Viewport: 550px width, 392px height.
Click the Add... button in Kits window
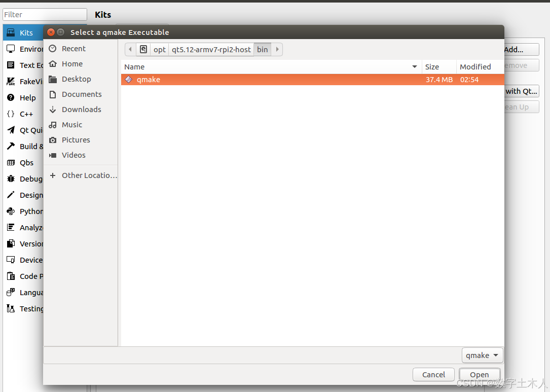click(521, 50)
